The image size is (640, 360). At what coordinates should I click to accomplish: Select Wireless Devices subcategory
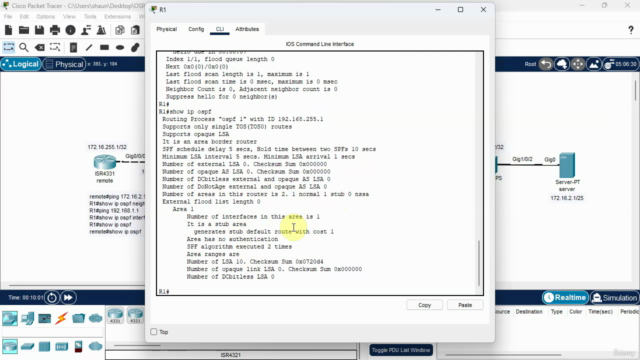coord(62,347)
